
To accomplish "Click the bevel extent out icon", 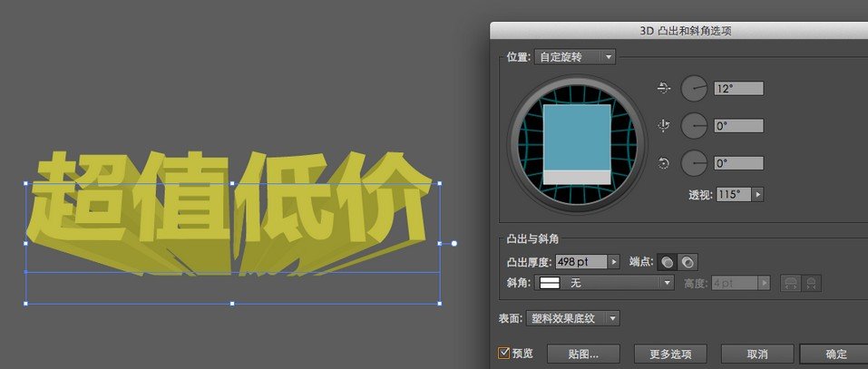I will click(790, 283).
